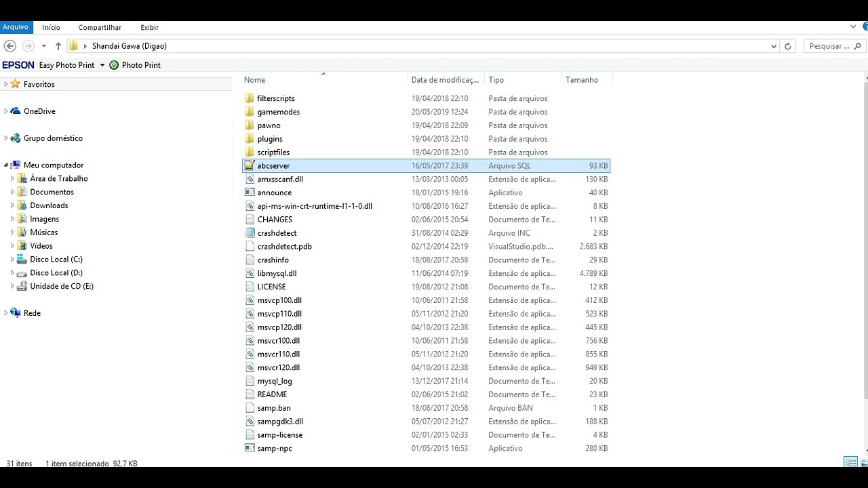
Task: Select the LICENSE file name
Action: [271, 287]
